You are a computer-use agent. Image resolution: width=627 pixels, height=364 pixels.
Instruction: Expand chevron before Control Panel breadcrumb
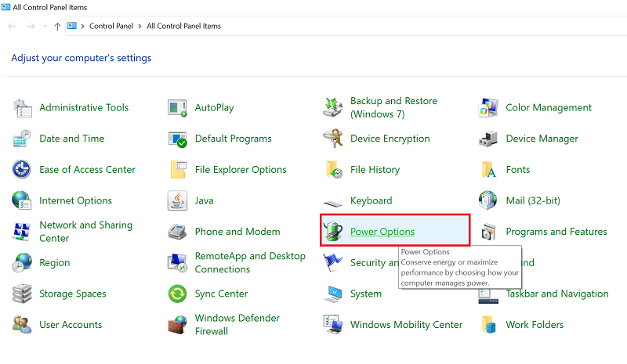[83, 27]
